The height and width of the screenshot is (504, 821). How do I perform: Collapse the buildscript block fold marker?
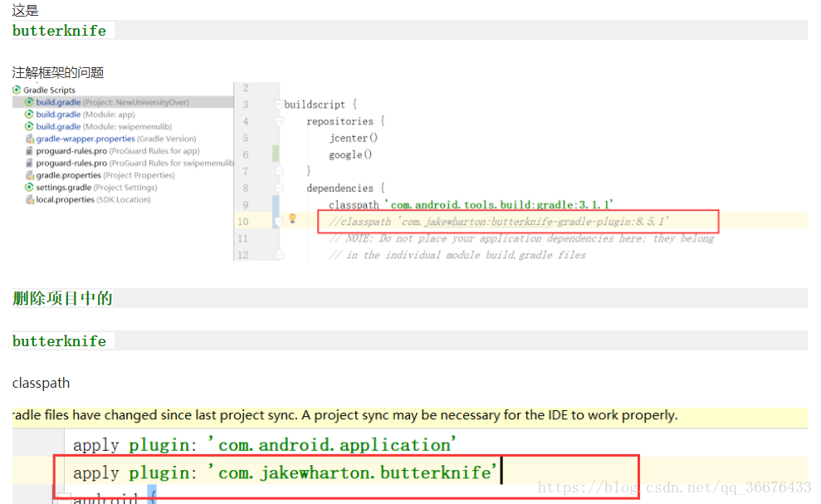(x=279, y=105)
